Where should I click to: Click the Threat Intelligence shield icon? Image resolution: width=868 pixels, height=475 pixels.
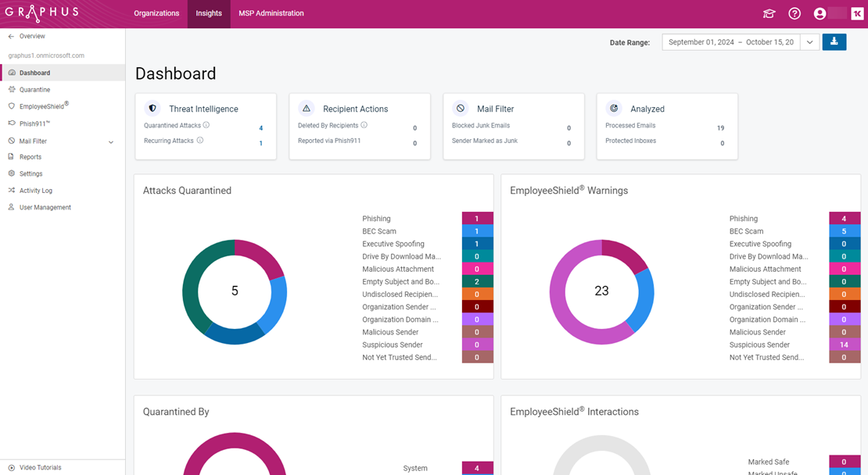(x=152, y=109)
